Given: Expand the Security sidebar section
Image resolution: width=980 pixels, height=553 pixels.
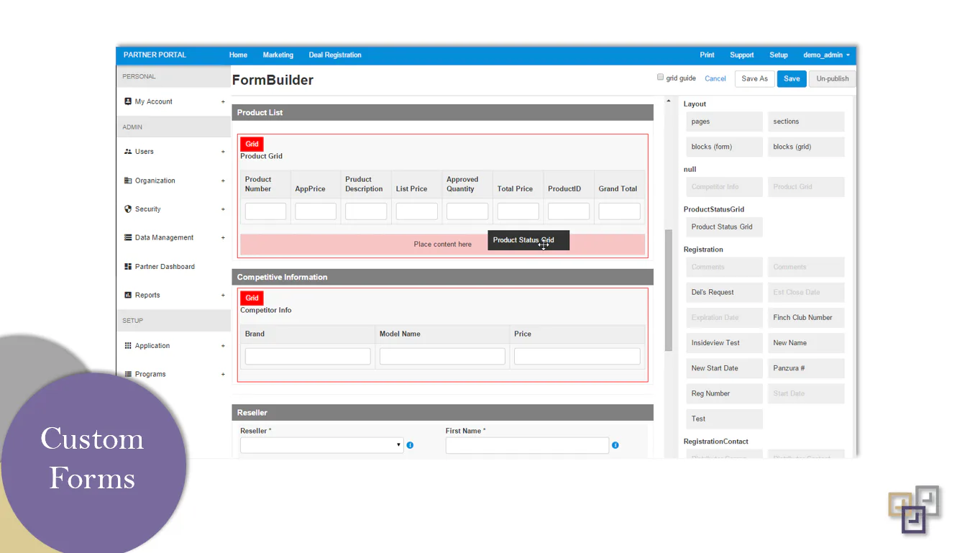Looking at the screenshot, I should point(223,209).
